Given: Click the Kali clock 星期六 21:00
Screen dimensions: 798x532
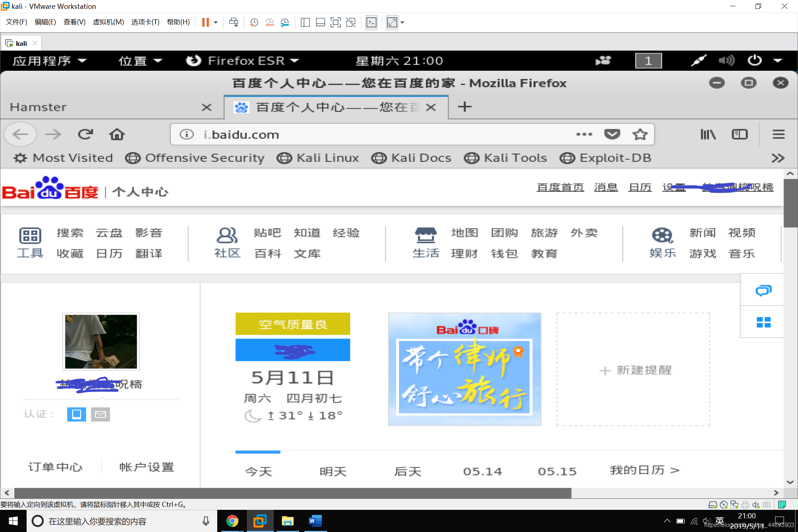Looking at the screenshot, I should [x=399, y=61].
